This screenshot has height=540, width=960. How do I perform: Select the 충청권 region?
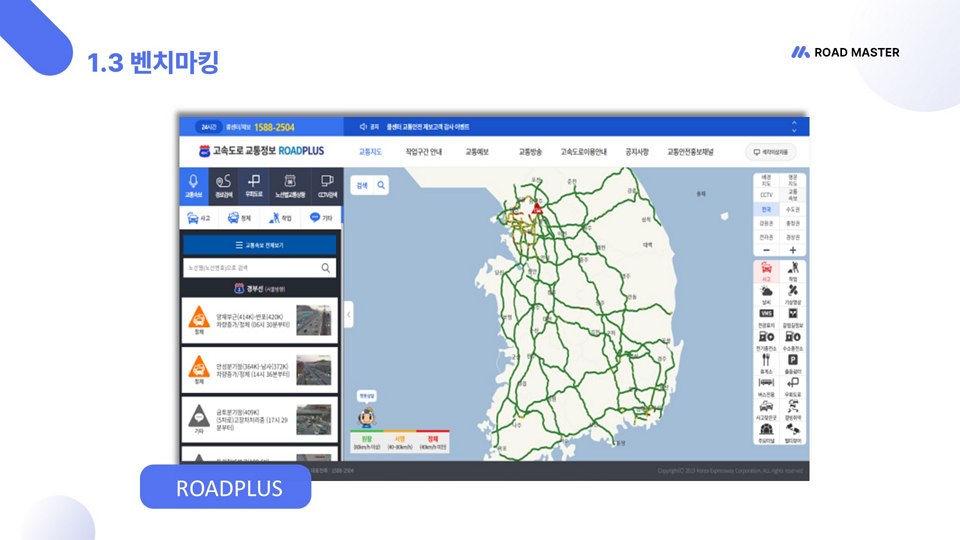click(x=792, y=223)
